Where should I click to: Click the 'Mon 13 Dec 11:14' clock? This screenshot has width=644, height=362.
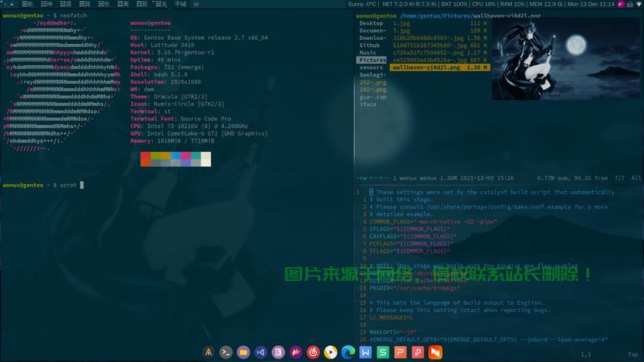591,4
